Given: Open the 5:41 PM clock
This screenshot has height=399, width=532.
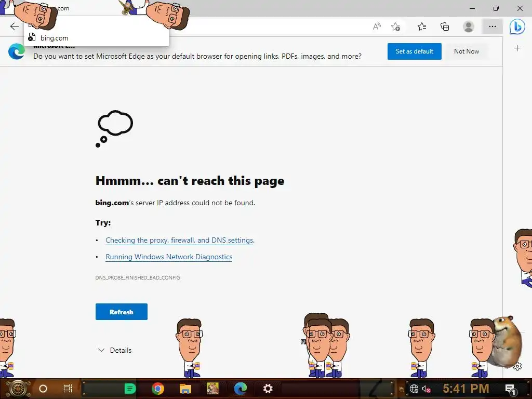Looking at the screenshot, I should click(466, 388).
